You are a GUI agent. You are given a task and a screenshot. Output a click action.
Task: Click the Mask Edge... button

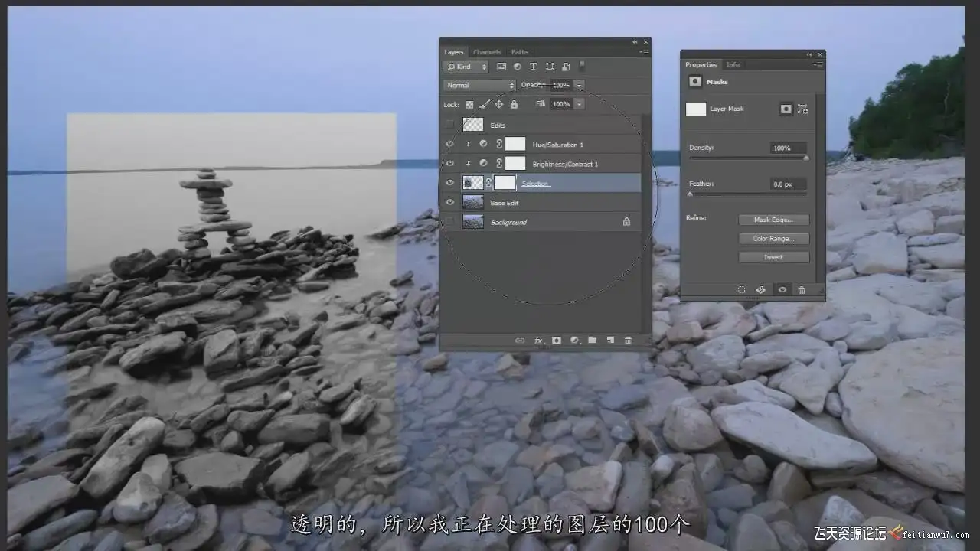point(773,220)
